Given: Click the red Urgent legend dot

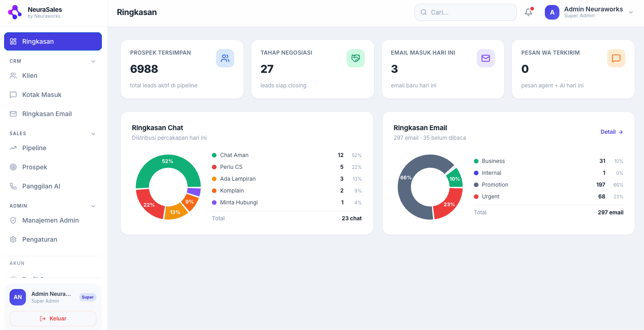Looking at the screenshot, I should tap(476, 197).
